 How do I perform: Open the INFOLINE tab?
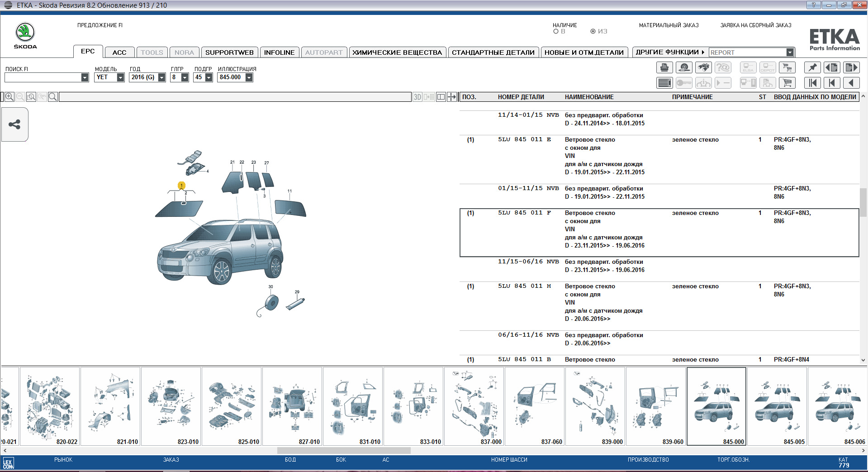[279, 52]
